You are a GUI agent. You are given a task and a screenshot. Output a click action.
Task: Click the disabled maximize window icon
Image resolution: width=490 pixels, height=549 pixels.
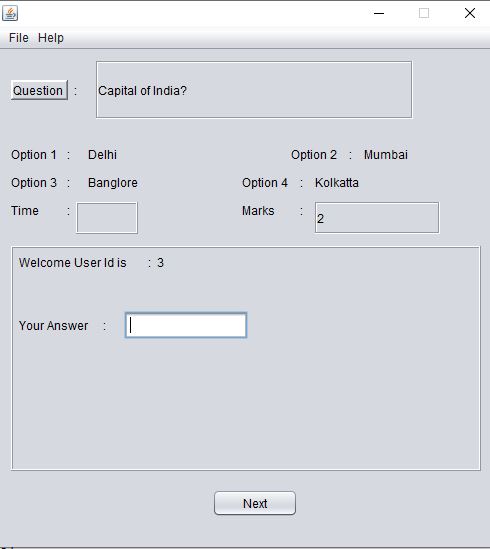coord(424,13)
